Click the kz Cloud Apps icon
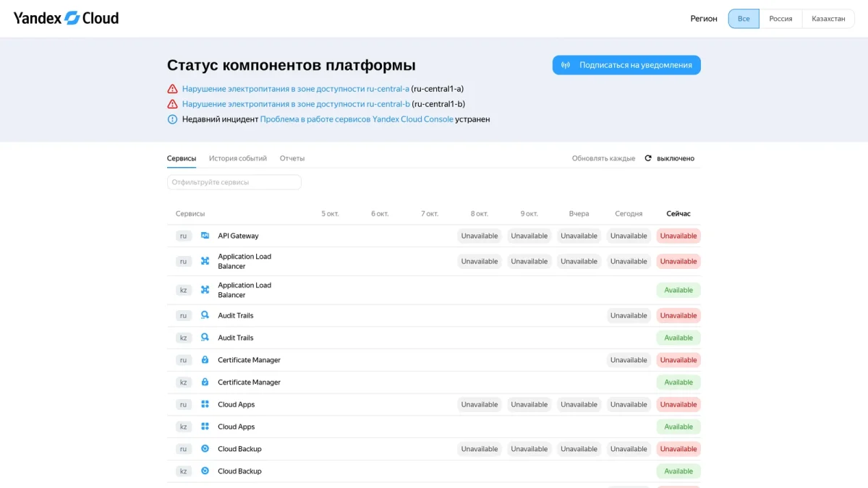The image size is (868, 488). point(205,427)
